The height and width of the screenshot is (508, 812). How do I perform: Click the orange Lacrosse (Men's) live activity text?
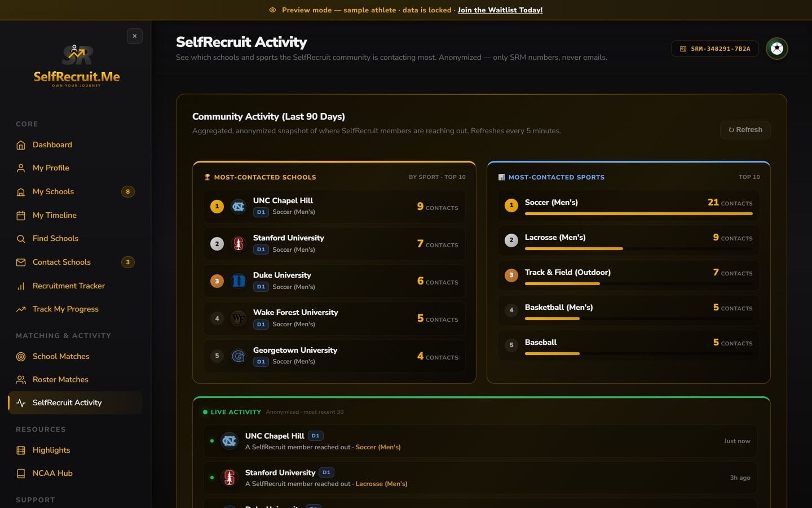(381, 484)
